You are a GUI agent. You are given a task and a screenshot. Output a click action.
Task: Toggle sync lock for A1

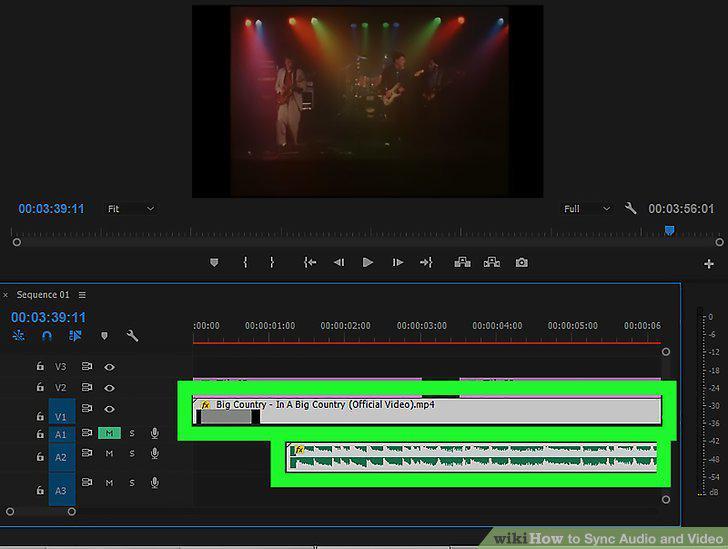point(87,432)
